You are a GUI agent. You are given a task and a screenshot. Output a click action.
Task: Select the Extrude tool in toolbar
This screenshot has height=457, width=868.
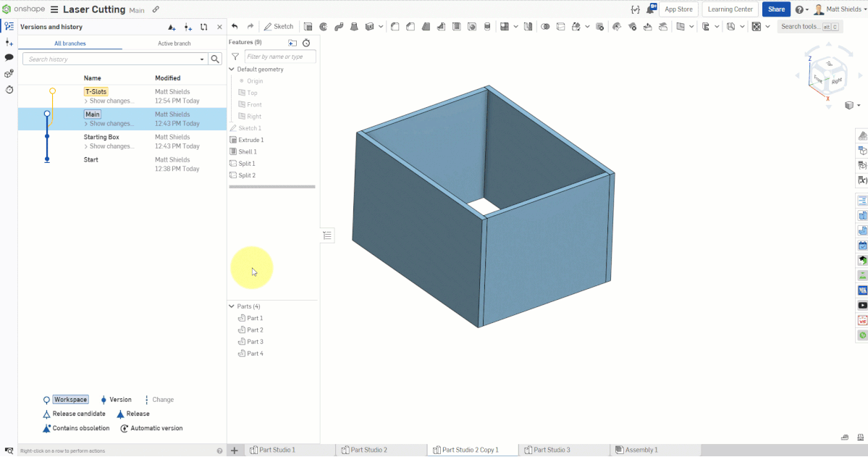tap(308, 27)
